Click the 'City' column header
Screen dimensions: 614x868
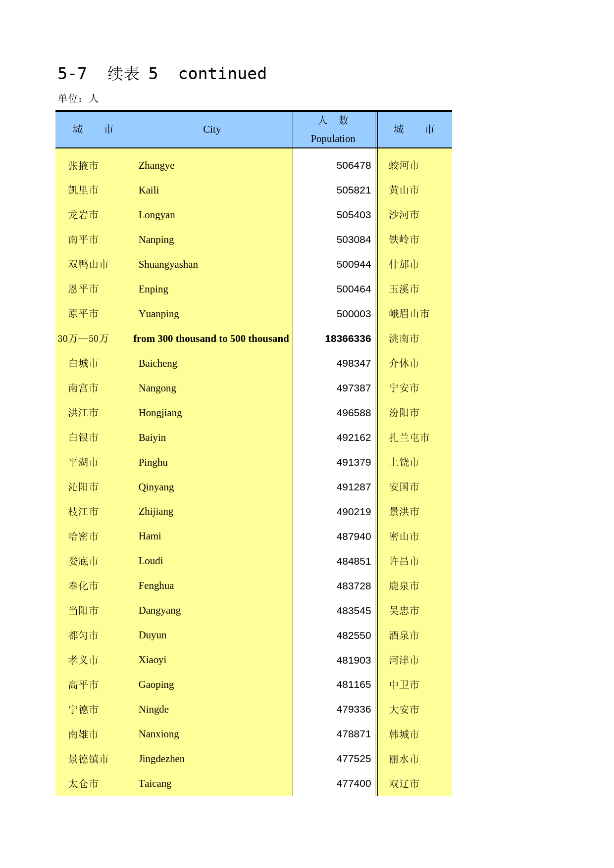[212, 129]
